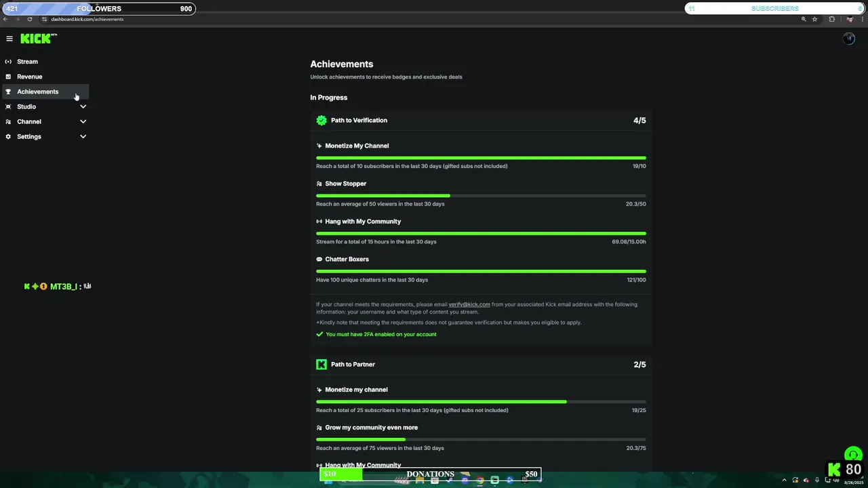868x488 pixels.
Task: Click the 19/10 subscribers value
Action: pos(639,166)
